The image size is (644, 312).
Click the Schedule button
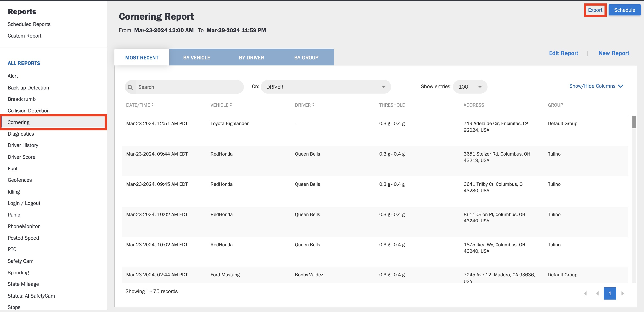pyautogui.click(x=624, y=10)
